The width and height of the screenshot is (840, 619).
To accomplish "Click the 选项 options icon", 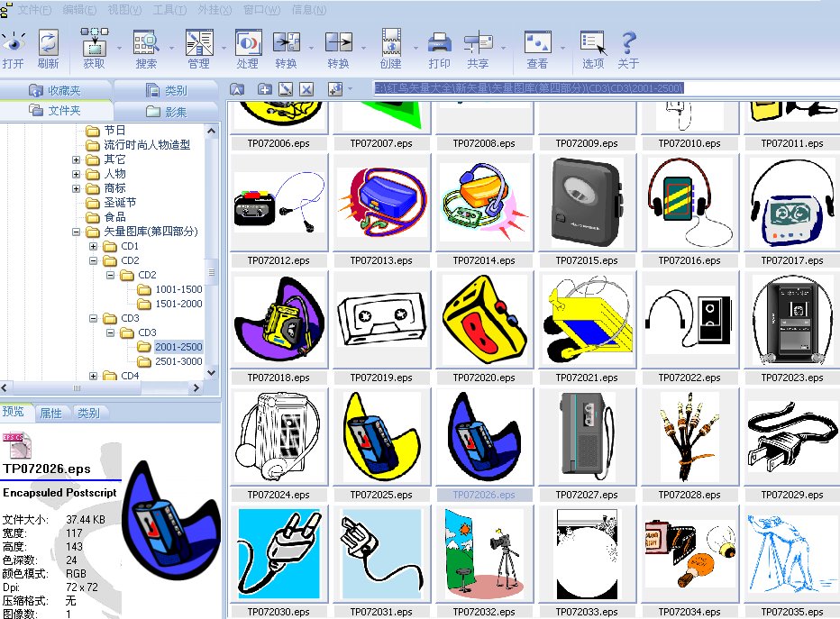I will click(594, 43).
